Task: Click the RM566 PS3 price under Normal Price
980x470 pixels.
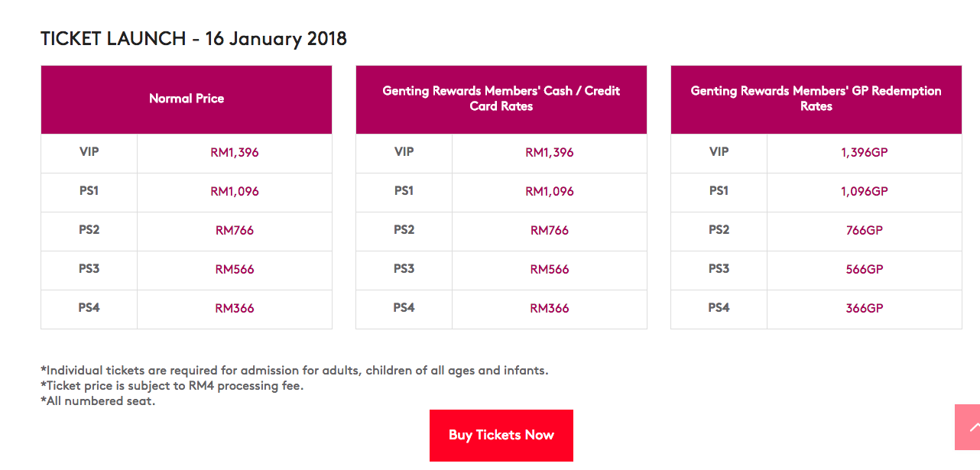Action: (235, 269)
